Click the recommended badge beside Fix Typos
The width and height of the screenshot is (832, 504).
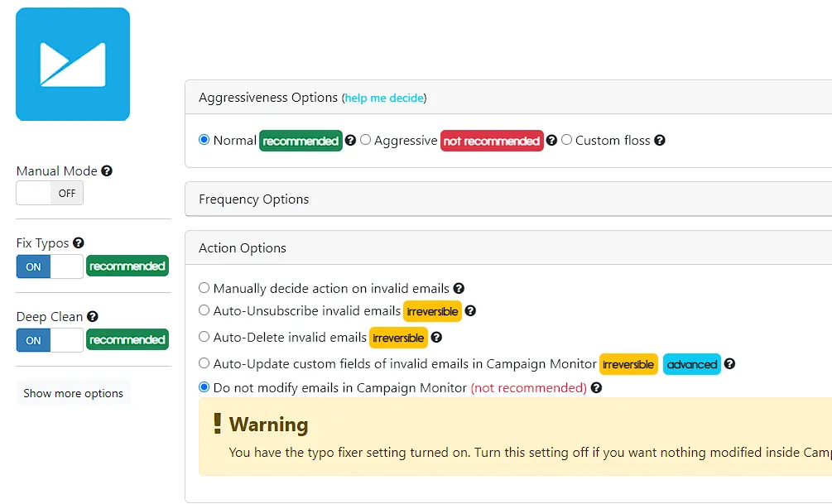127,266
